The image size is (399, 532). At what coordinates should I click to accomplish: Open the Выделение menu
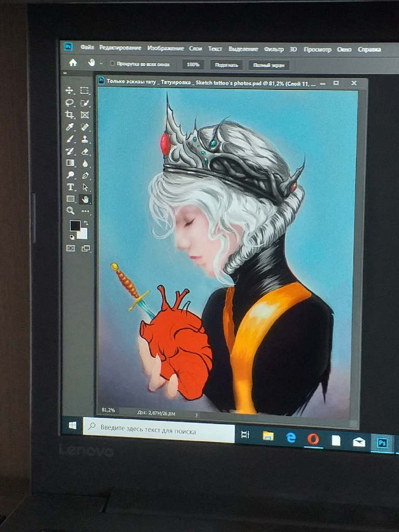point(243,49)
